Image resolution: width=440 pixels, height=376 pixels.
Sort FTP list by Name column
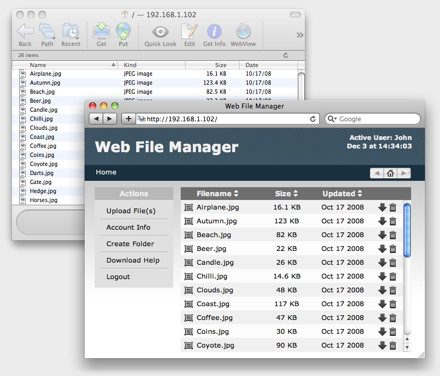pyautogui.click(x=65, y=65)
